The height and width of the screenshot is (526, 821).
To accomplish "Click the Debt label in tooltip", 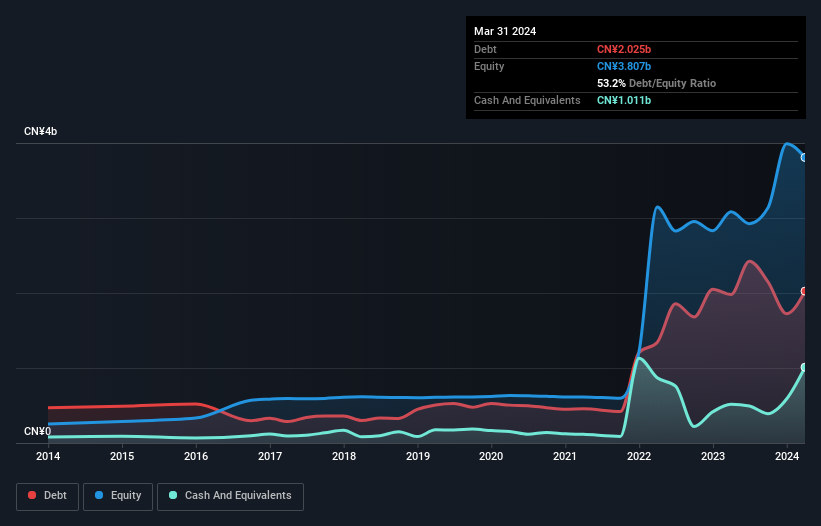I will coord(485,49).
